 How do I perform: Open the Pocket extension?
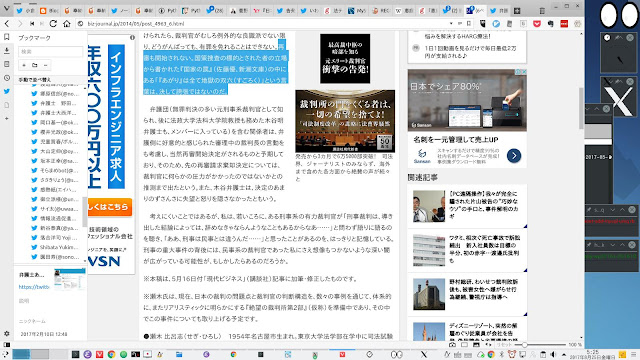(537, 24)
